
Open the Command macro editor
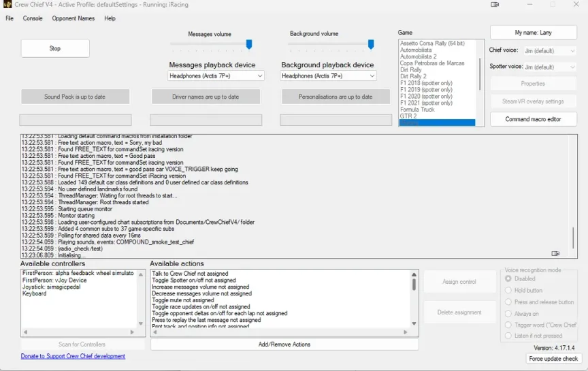coord(534,119)
